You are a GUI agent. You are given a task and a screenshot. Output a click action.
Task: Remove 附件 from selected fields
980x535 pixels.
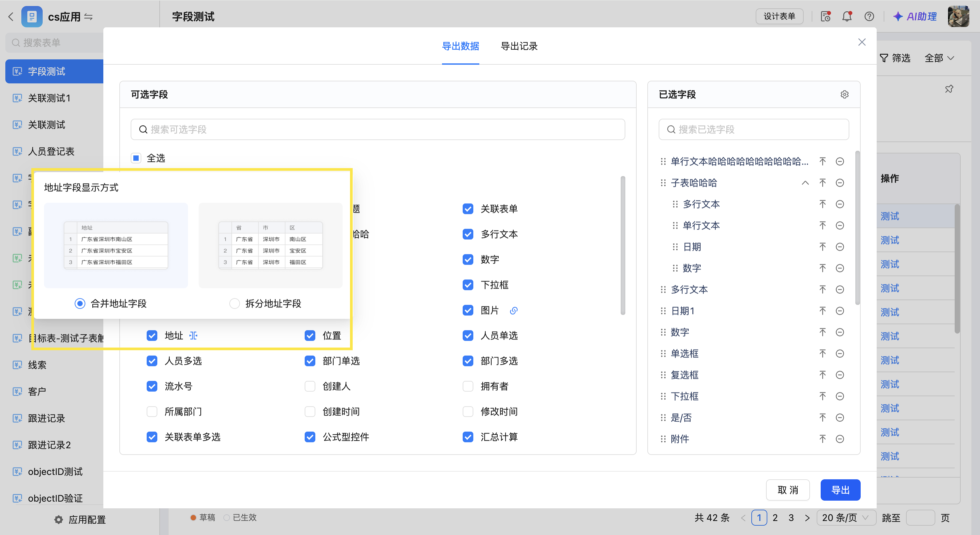click(840, 439)
